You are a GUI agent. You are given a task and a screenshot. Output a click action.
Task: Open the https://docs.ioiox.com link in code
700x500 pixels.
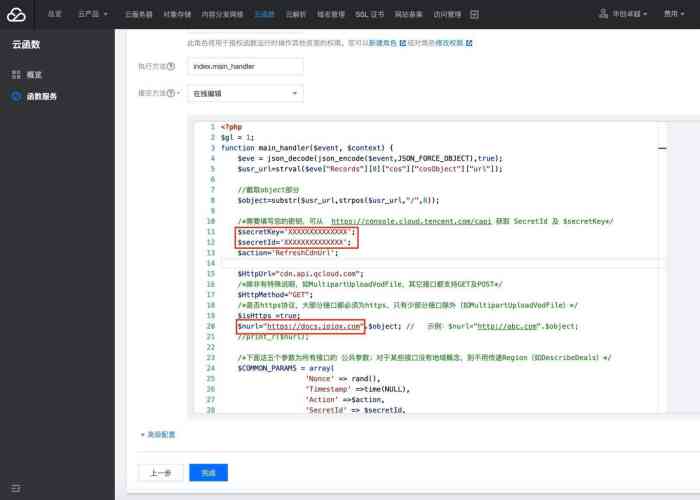pyautogui.click(x=313, y=326)
